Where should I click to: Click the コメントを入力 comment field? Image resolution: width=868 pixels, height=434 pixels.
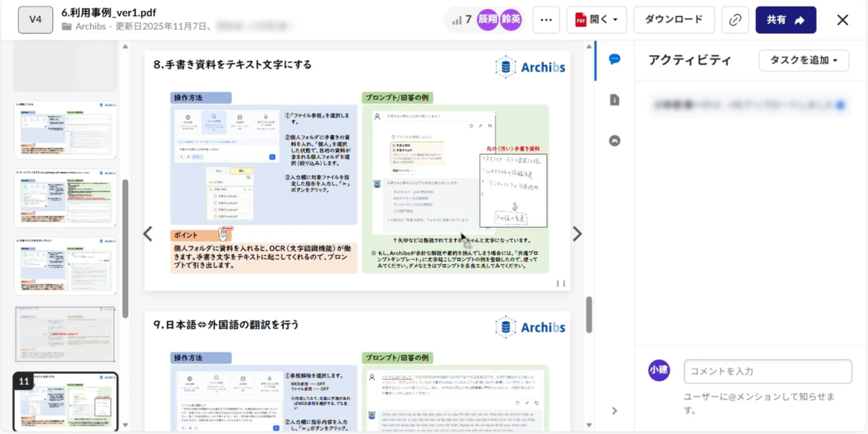[x=768, y=370]
